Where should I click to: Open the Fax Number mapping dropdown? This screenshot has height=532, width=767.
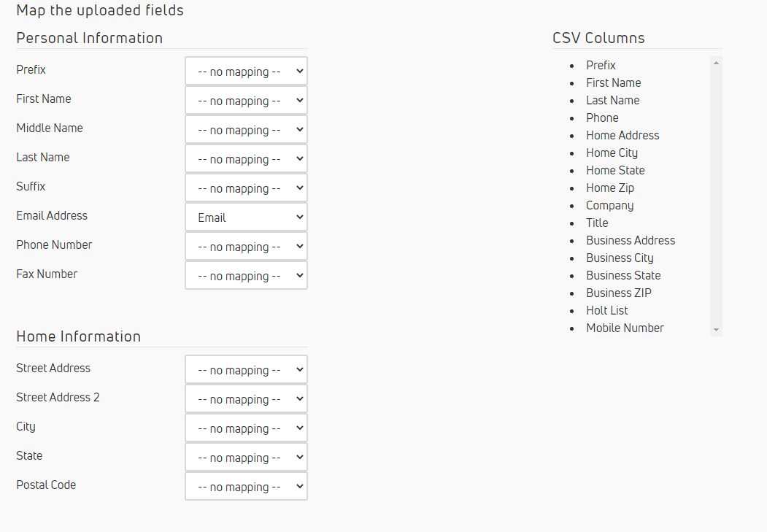click(246, 275)
